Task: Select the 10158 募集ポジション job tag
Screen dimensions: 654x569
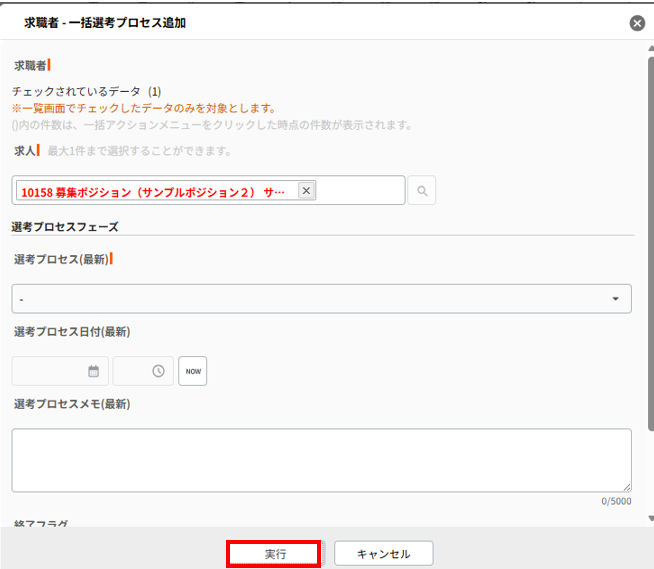Action: coord(153,191)
